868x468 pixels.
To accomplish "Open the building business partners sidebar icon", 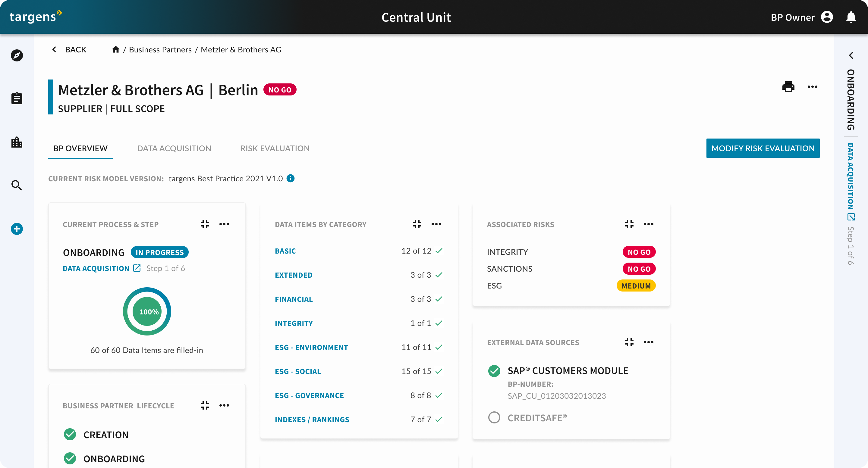I will (17, 142).
